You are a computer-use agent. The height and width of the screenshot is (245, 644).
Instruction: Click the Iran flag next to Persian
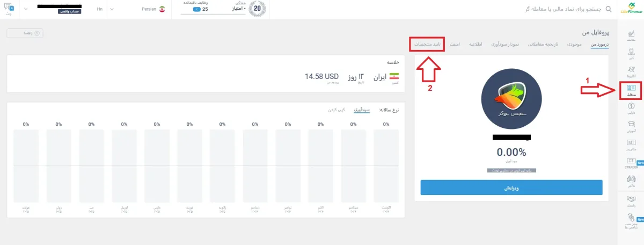click(162, 9)
